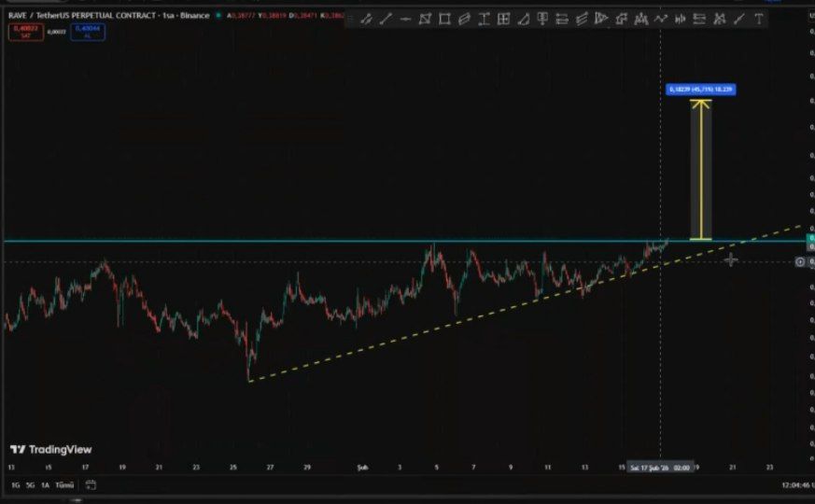Select the horizontal retracement lines tool near toolbar end
The image size is (815, 504).
coord(699,20)
